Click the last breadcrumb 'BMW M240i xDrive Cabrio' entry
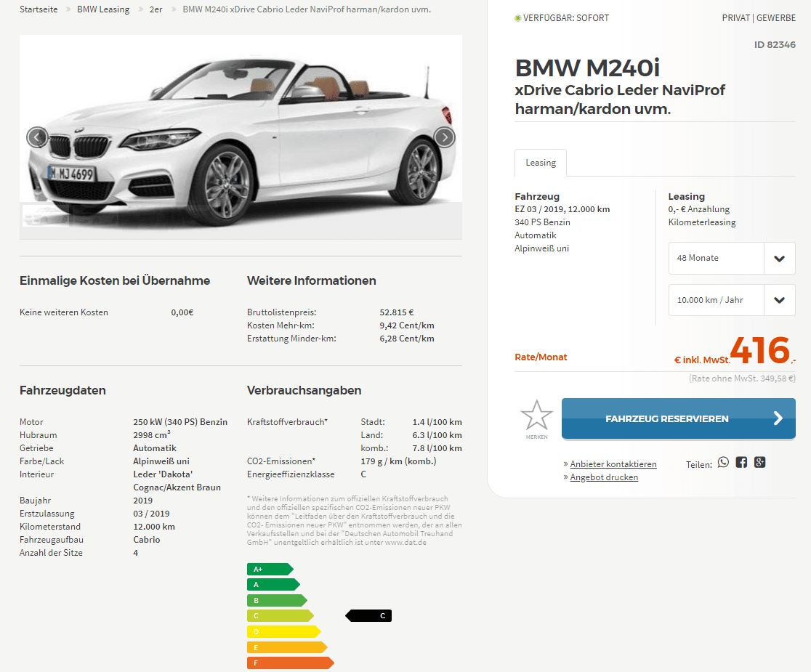Screen dimensions: 811x672 pyautogui.click(x=307, y=9)
